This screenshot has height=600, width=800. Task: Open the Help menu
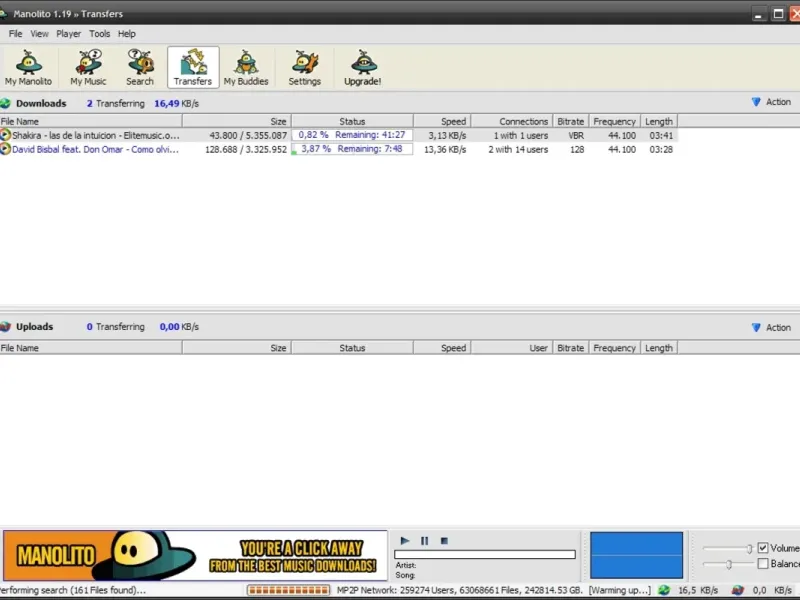tap(127, 34)
